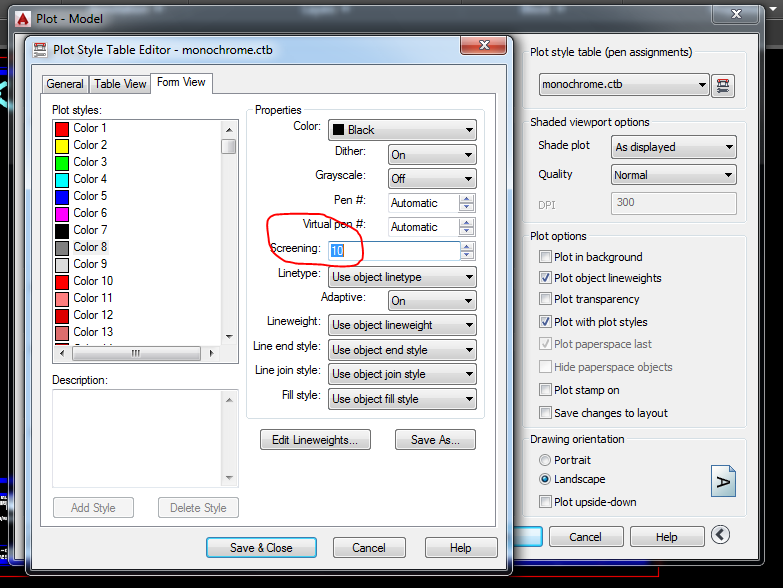Open the Line end style dropdown

tap(402, 350)
